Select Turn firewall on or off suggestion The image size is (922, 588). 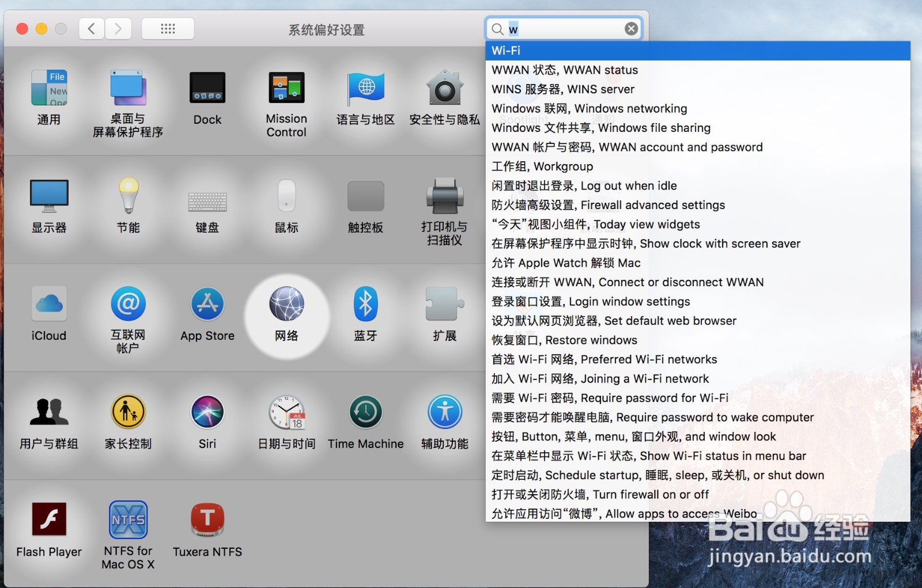[698, 494]
